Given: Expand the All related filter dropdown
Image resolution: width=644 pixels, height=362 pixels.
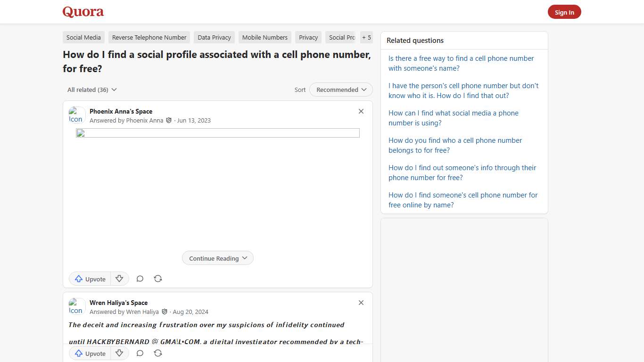Looking at the screenshot, I should pyautogui.click(x=91, y=90).
